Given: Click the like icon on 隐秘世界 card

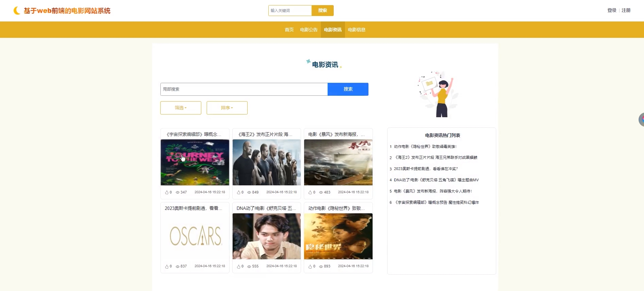Looking at the screenshot, I should click(x=310, y=266).
